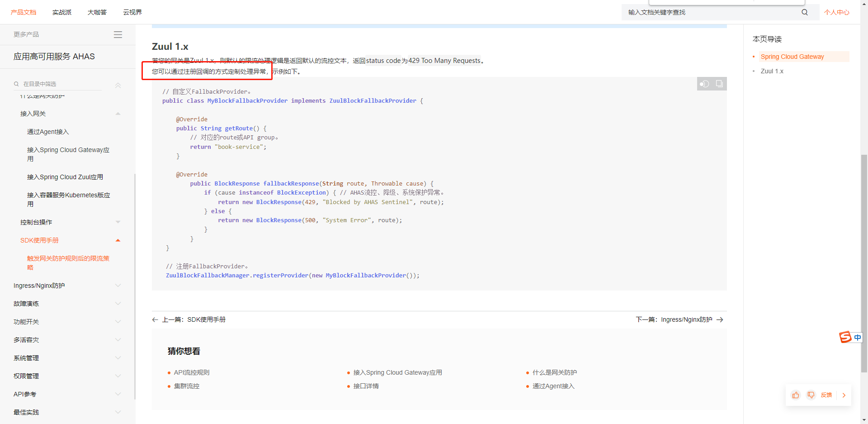Expand the feedback panel arrow
The height and width of the screenshot is (424, 868).
point(844,395)
